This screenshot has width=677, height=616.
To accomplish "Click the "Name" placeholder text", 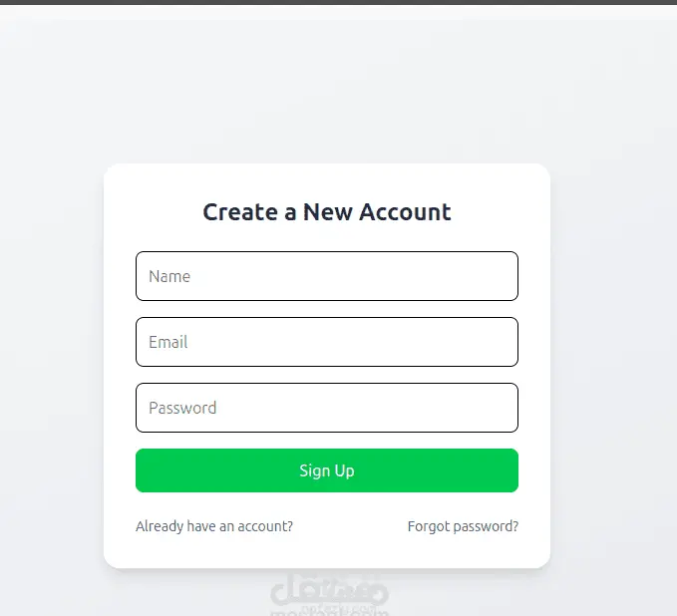I will point(169,276).
